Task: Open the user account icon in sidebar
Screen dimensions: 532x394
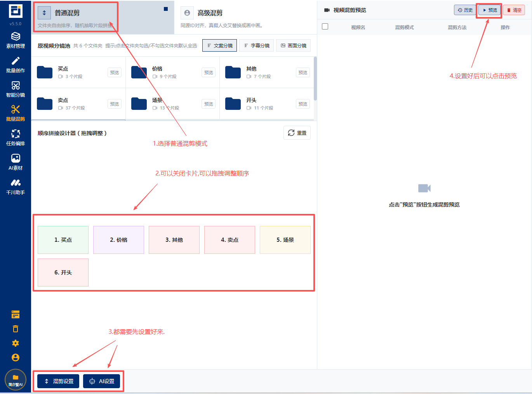Action: click(x=16, y=358)
